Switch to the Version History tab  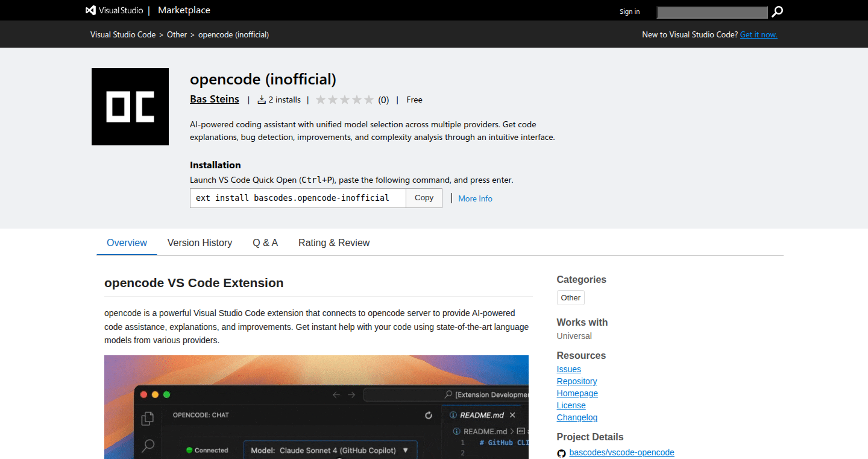point(200,242)
